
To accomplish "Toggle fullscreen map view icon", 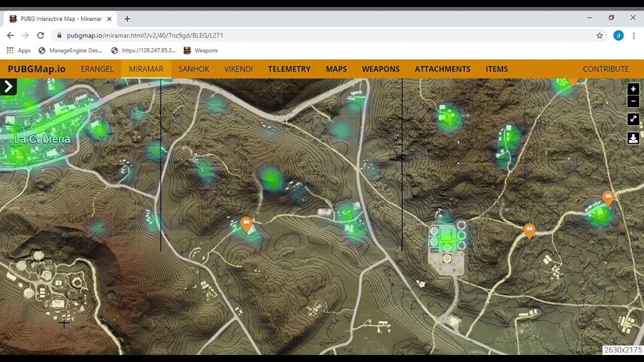I will pos(633,119).
